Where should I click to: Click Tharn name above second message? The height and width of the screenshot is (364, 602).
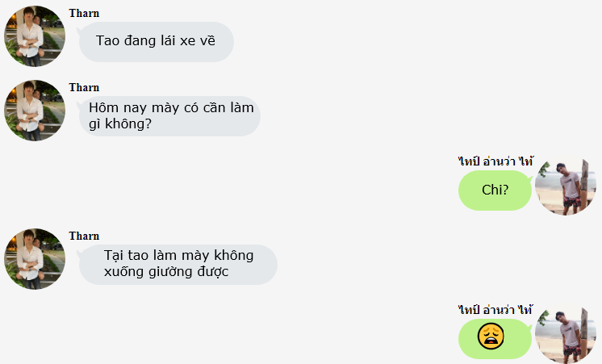tap(84, 87)
